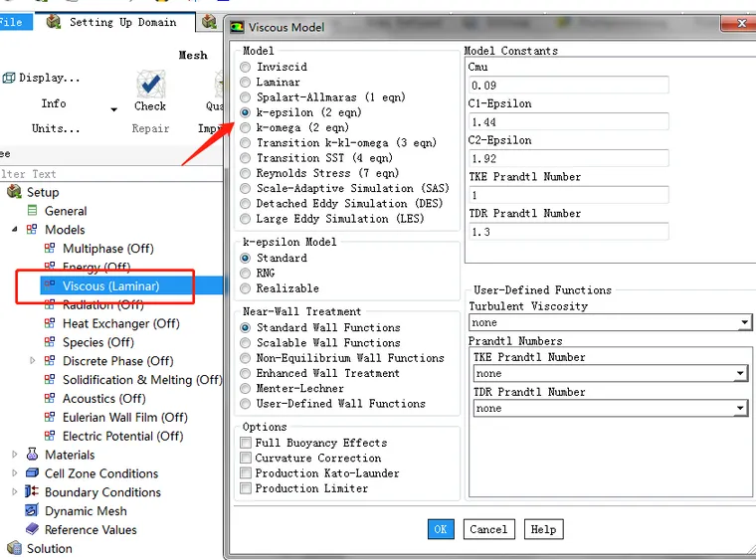756x560 pixels.
Task: Click the Species (Off) icon
Action: click(50, 342)
